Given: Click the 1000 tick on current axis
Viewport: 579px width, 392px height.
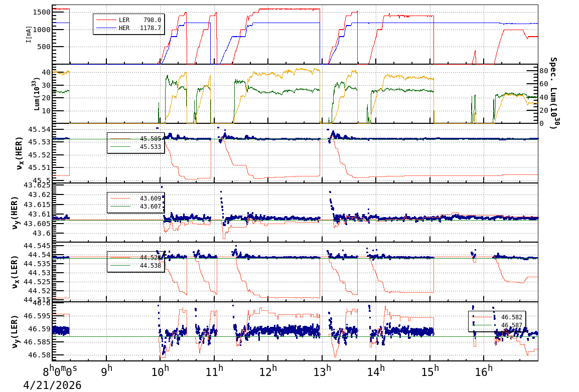Looking at the screenshot, I should tap(41, 30).
